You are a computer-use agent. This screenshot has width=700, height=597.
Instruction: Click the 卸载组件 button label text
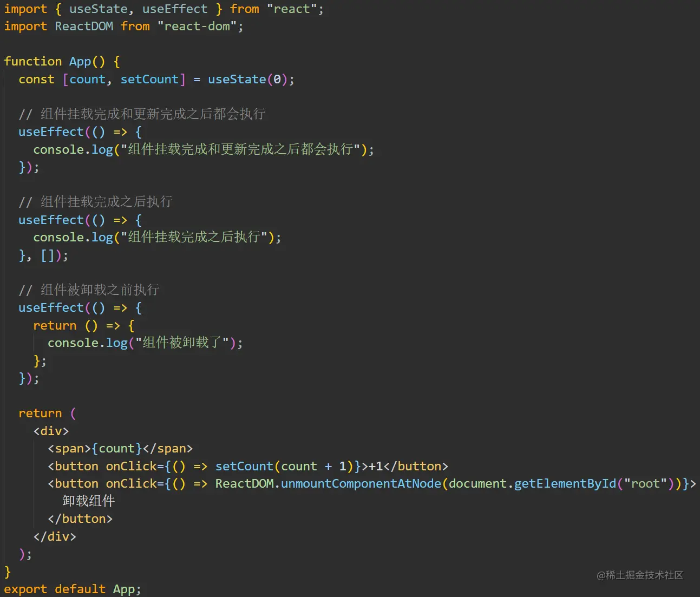89,501
